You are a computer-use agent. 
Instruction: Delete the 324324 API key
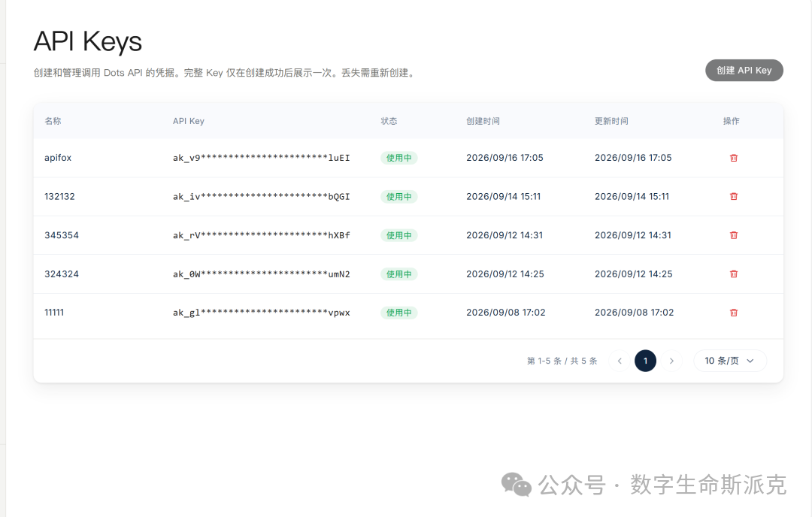click(x=733, y=274)
